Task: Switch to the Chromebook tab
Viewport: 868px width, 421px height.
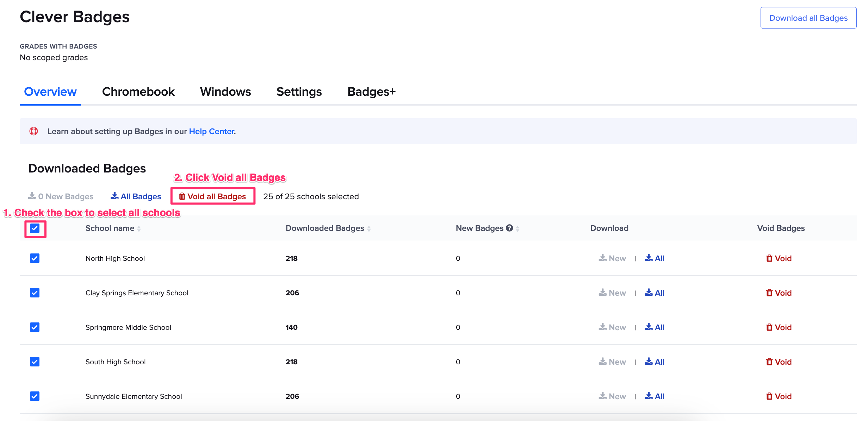Action: [138, 92]
